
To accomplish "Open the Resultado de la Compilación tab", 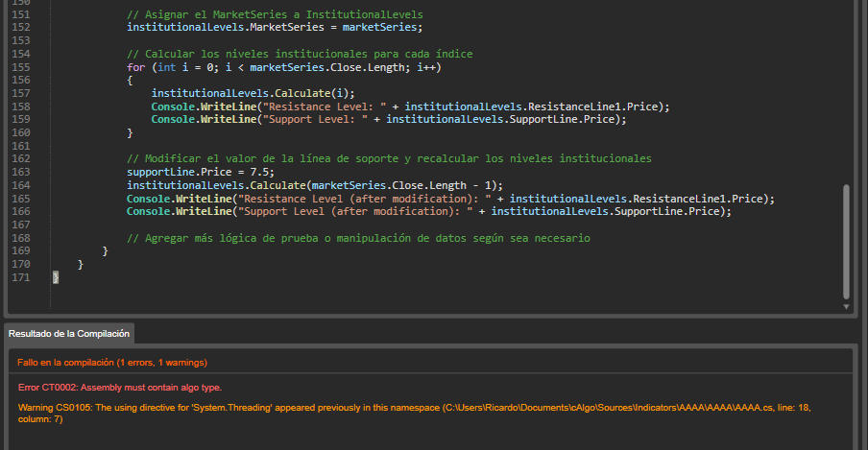I will 69,333.
